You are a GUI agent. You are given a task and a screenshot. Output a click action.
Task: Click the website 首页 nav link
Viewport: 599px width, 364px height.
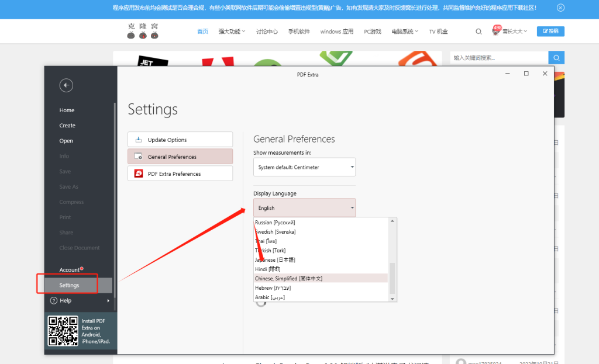(202, 32)
